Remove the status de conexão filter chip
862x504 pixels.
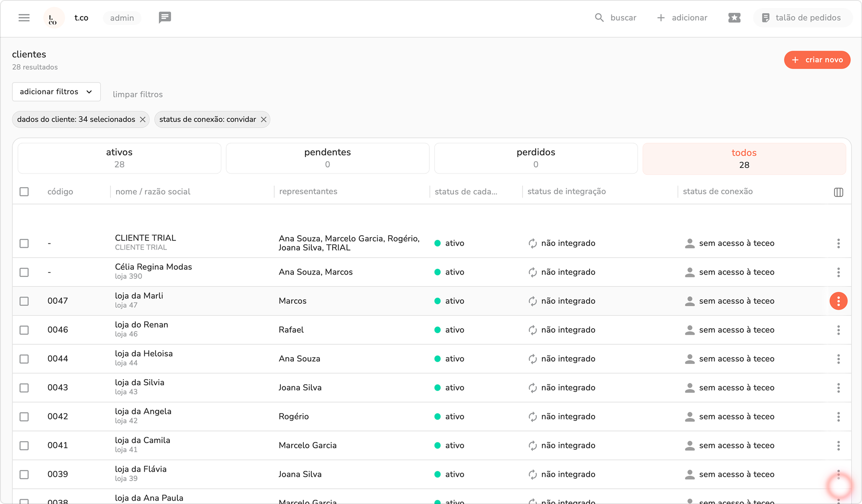click(x=264, y=119)
